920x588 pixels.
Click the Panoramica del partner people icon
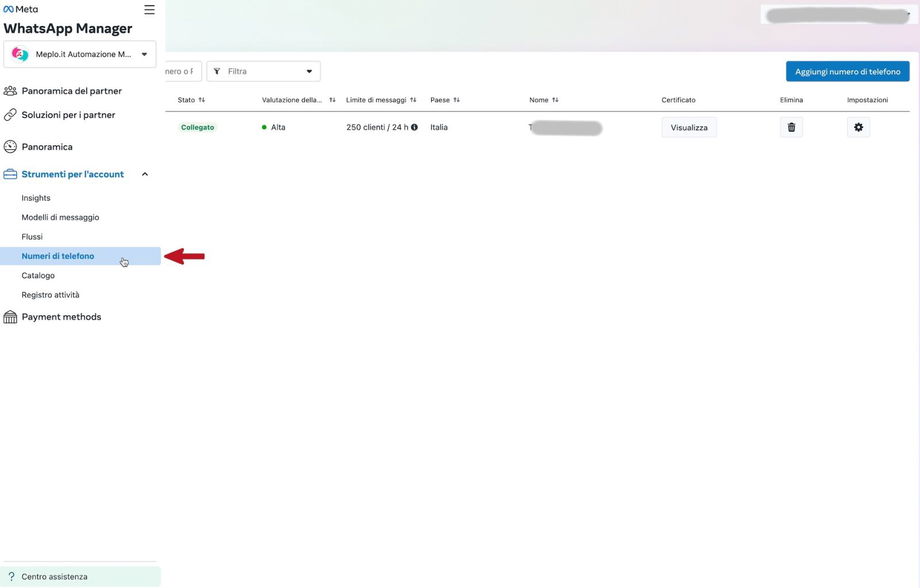tap(10, 91)
